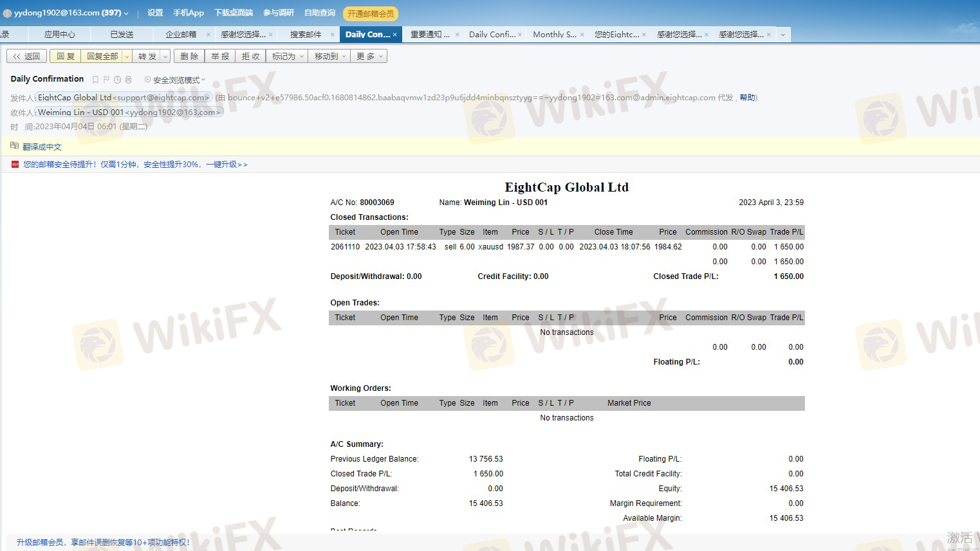Screen dimensions: 980x551
Task: Close the Monthly S... tab
Action: pyautogui.click(x=582, y=35)
